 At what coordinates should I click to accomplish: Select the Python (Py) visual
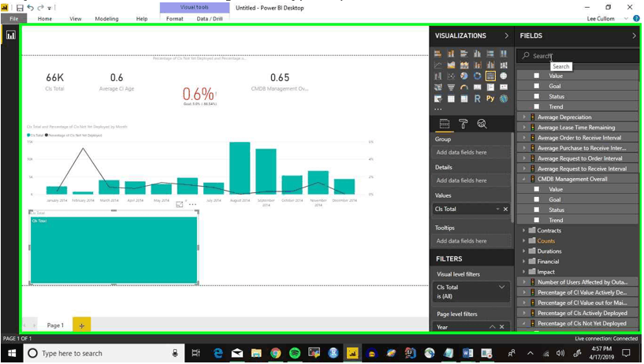(x=490, y=98)
